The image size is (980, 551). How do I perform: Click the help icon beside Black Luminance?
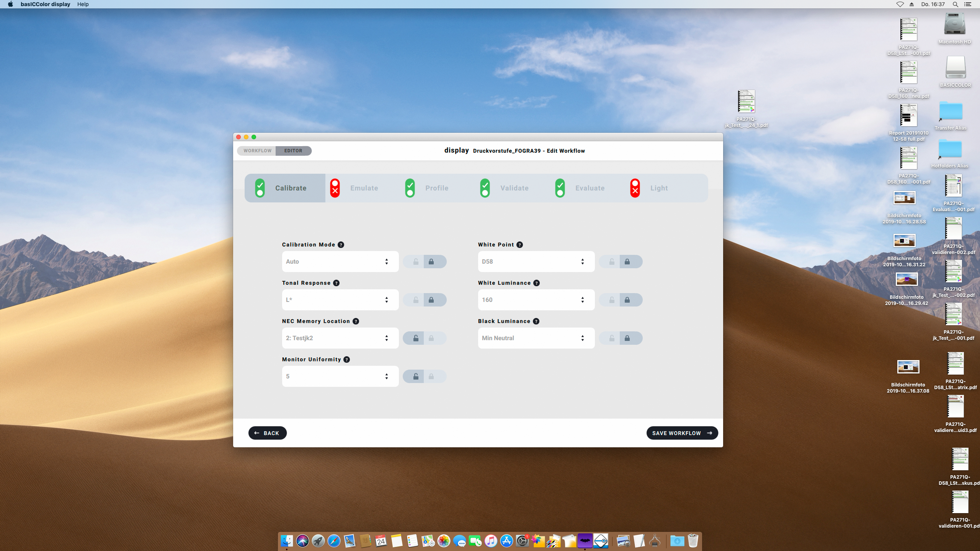(536, 321)
